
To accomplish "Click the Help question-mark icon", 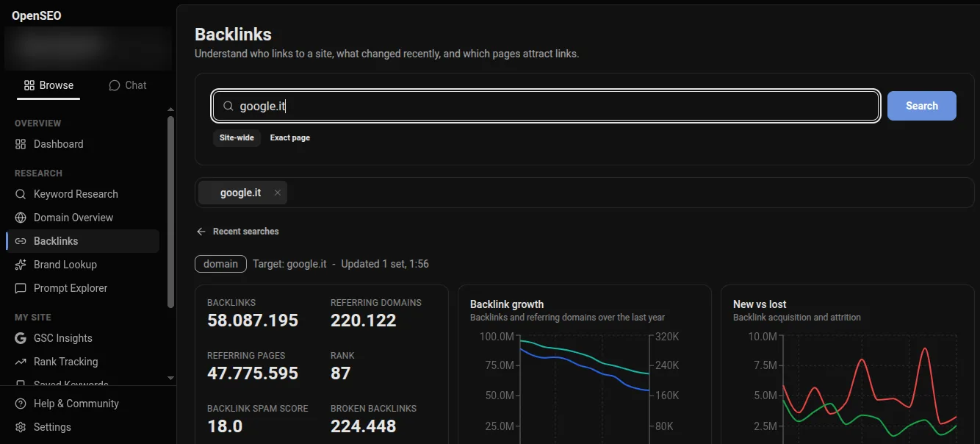I will [x=21, y=404].
